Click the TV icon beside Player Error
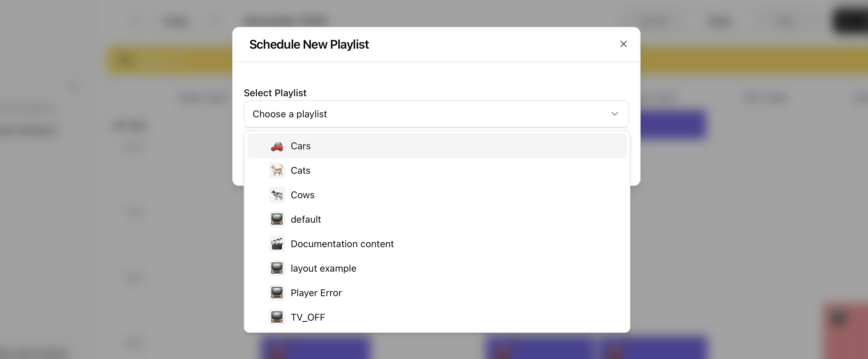The height and width of the screenshot is (359, 868). 277,293
